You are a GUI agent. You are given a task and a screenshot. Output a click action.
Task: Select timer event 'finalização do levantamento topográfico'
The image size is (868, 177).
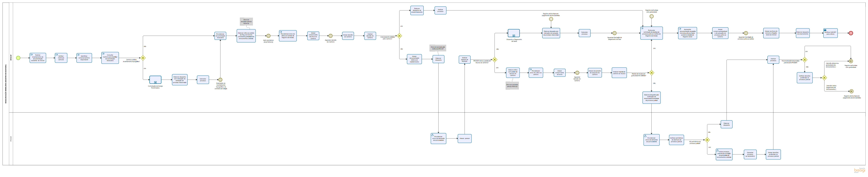220,80
